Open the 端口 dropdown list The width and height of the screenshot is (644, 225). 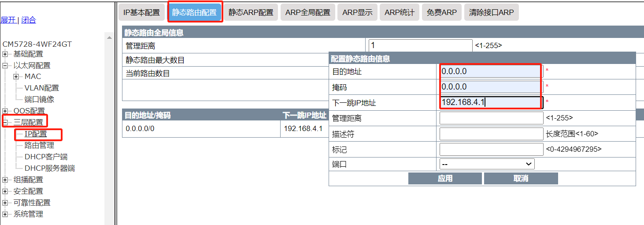pos(487,164)
